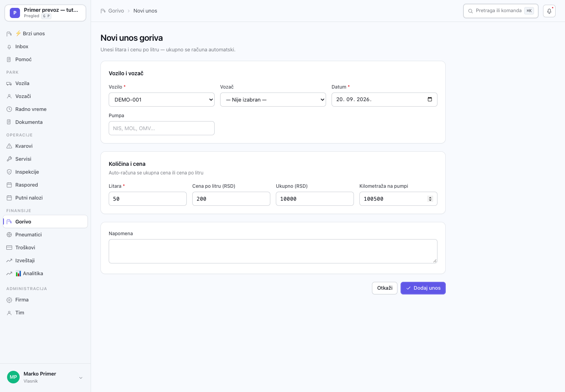
Task: Go to Putni nalozi section
Action: point(46,198)
